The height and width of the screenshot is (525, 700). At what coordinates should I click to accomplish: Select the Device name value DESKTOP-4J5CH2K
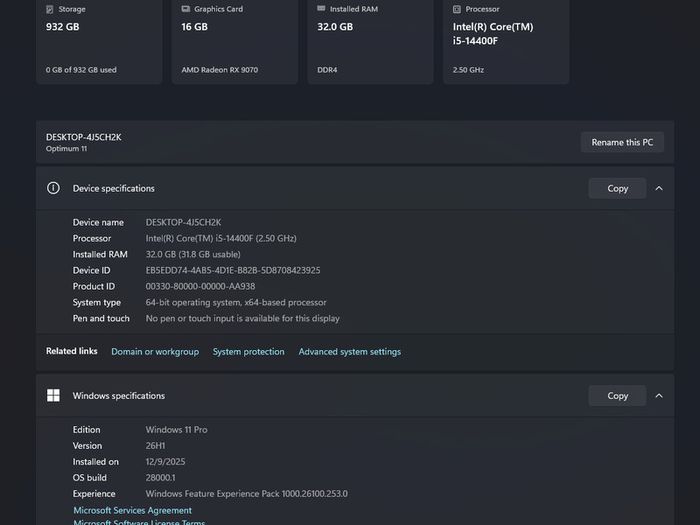[x=183, y=222]
